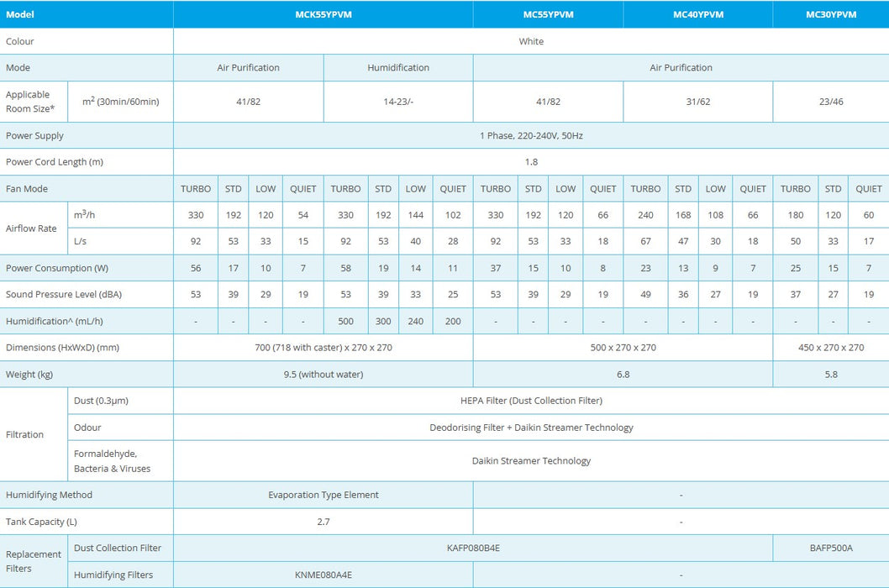Click the White colour value cell

(531, 40)
